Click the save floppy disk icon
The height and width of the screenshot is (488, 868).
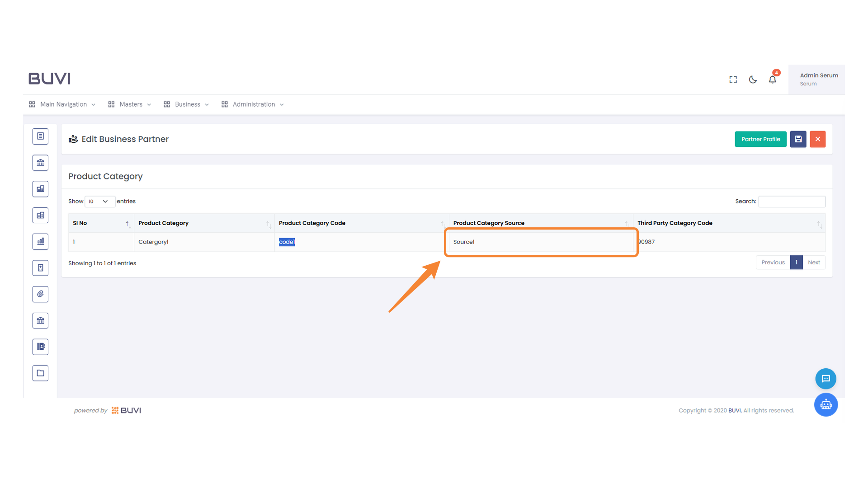pyautogui.click(x=798, y=139)
